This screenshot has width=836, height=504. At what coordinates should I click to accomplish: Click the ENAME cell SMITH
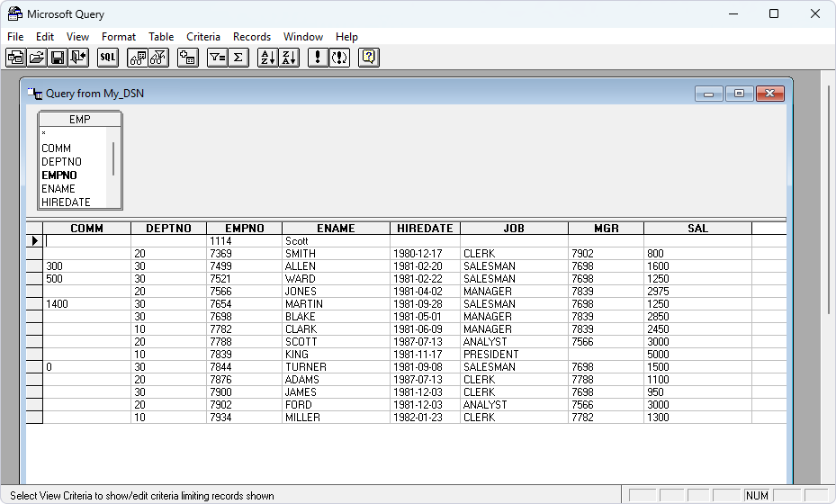336,254
